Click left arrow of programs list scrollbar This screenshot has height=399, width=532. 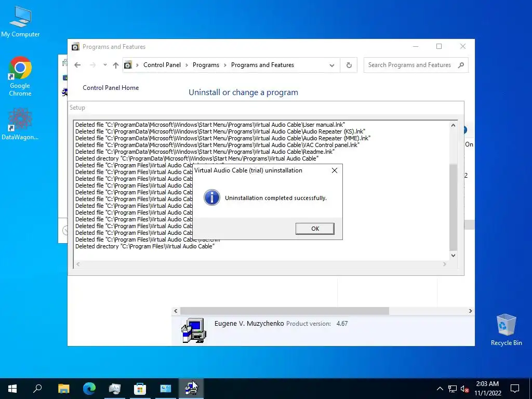click(176, 311)
